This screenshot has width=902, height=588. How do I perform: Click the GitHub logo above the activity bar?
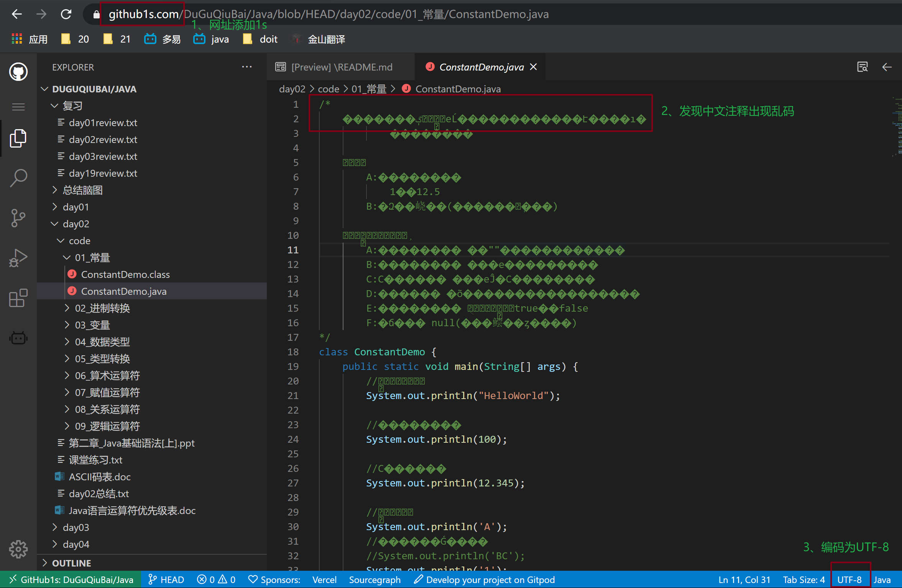click(x=18, y=72)
